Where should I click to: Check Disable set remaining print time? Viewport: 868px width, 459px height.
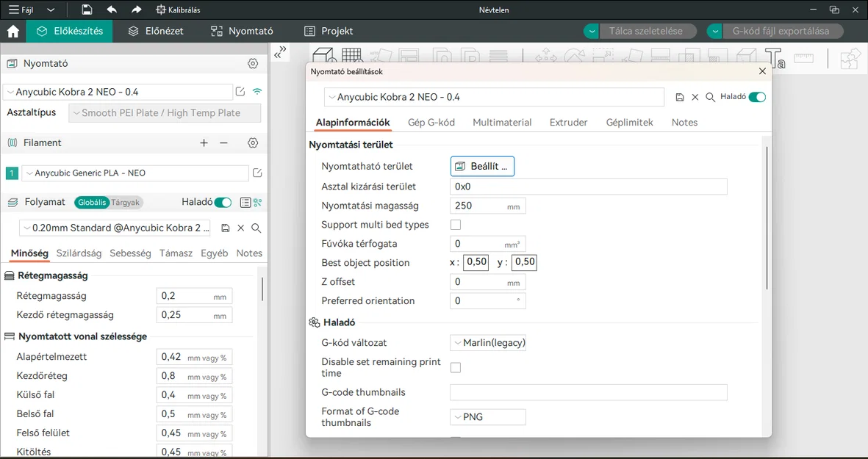point(456,368)
